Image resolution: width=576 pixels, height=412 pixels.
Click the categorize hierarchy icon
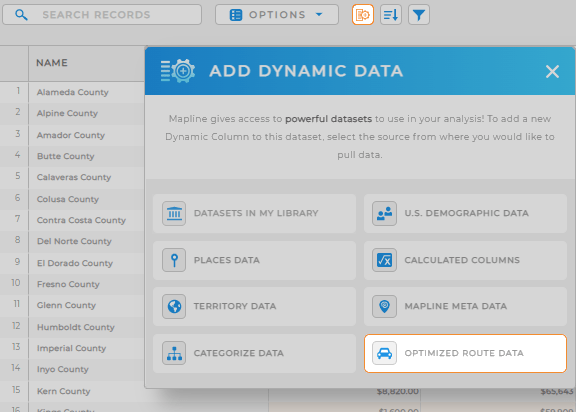[174, 353]
